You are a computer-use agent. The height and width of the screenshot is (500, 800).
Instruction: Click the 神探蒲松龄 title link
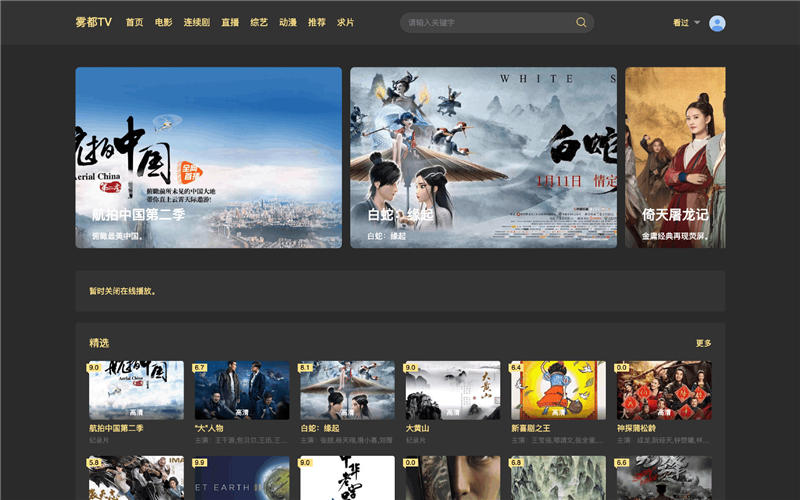[x=636, y=428]
